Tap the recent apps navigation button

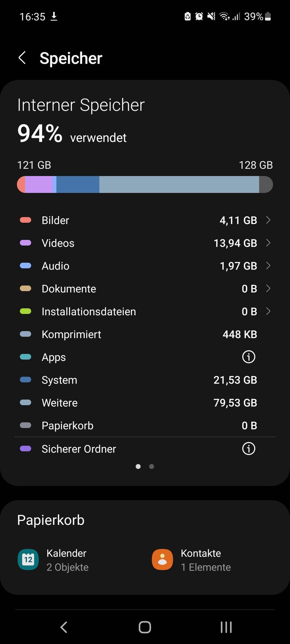[x=226, y=627]
